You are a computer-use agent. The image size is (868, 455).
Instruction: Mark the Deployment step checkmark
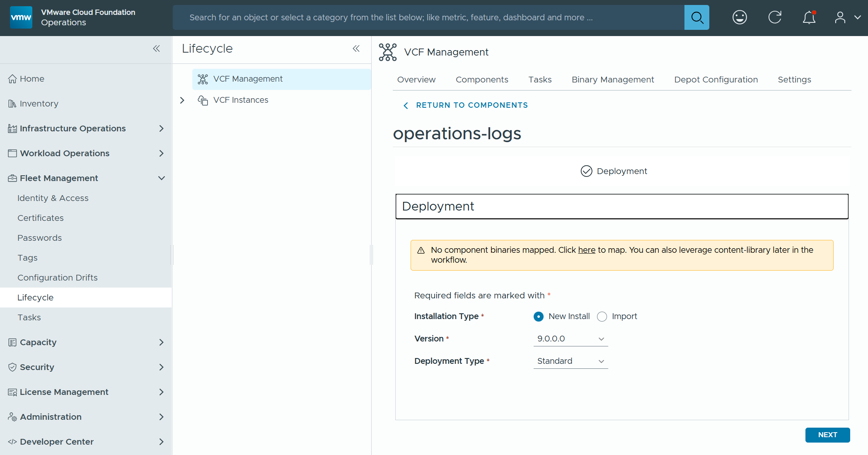586,171
